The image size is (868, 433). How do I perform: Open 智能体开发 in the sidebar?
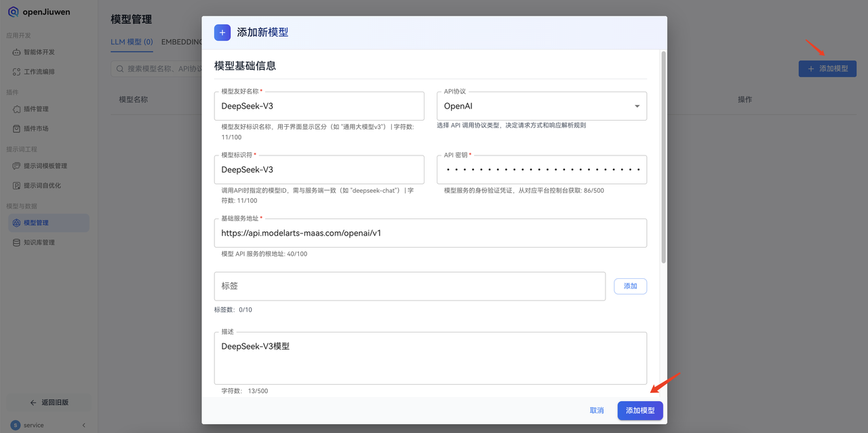pos(48,52)
